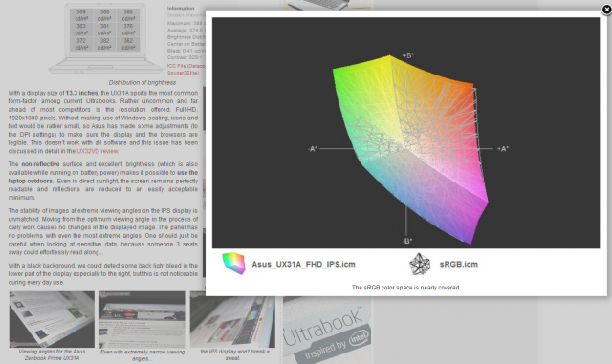Click the bold '13.3 inches' text
The image size is (612, 364).
(x=81, y=93)
